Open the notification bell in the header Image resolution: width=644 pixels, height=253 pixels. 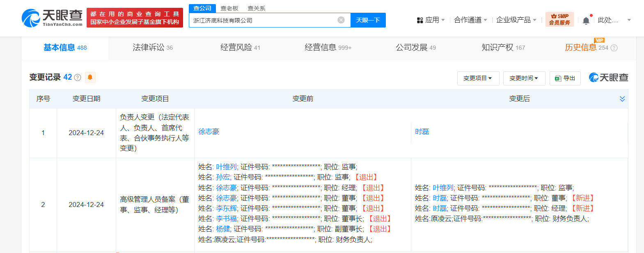586,21
